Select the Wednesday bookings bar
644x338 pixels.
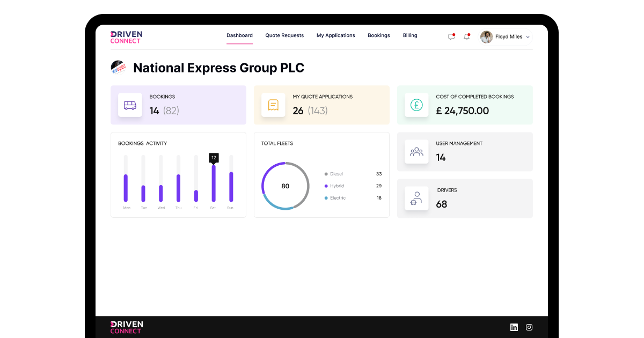(x=161, y=194)
